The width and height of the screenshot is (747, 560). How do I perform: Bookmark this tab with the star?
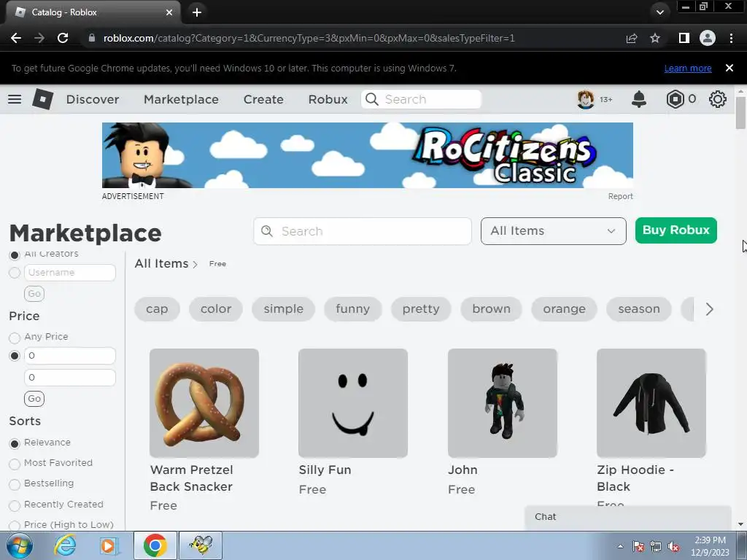click(655, 38)
